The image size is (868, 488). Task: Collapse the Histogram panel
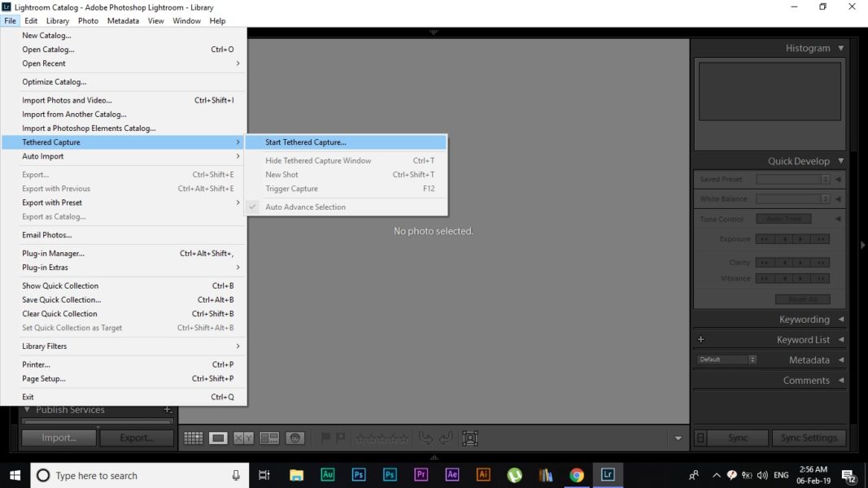pos(841,48)
